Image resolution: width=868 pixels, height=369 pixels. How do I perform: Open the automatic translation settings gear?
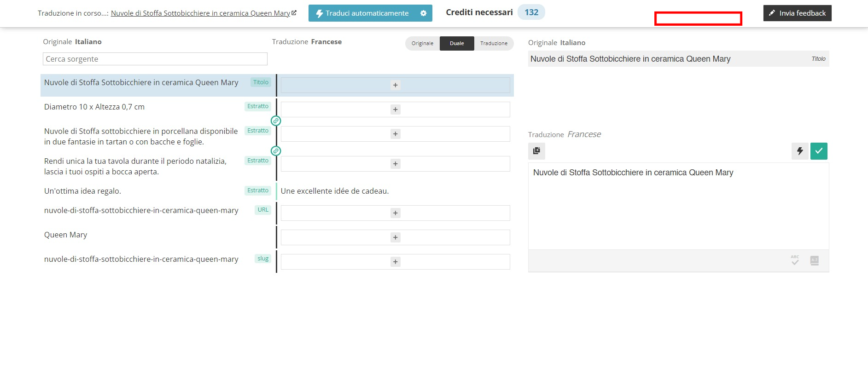click(x=423, y=13)
